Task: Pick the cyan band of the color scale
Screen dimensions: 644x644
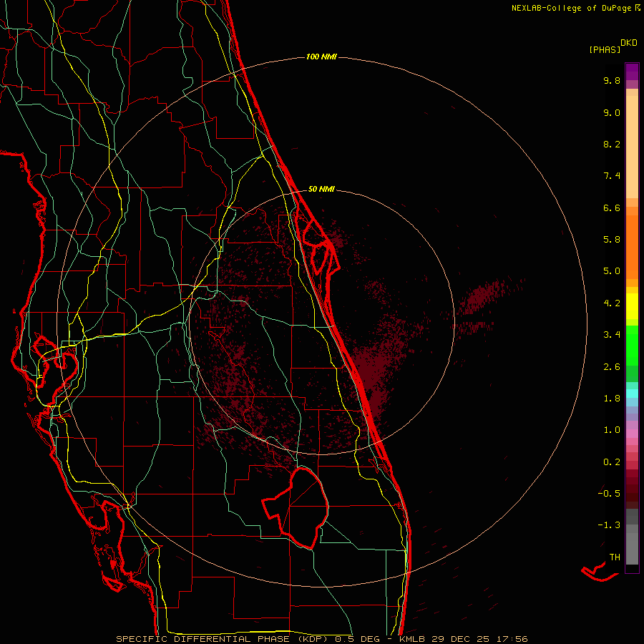Action: [632, 394]
